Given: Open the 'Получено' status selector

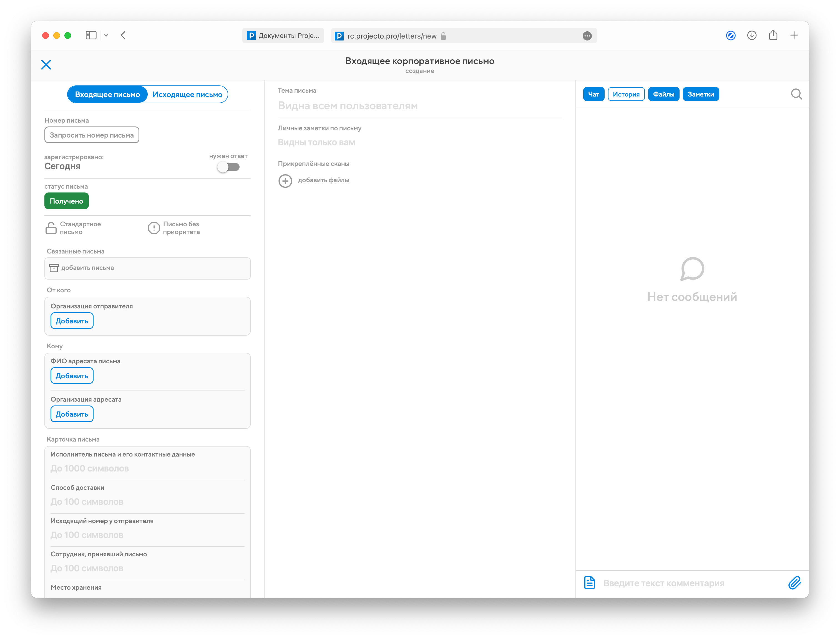Looking at the screenshot, I should tap(67, 201).
